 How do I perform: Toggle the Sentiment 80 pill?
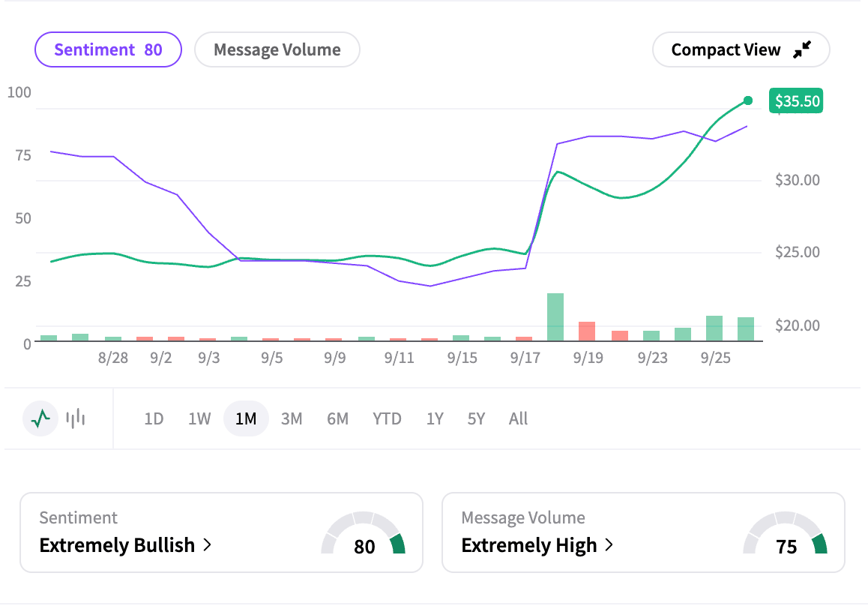tap(109, 49)
